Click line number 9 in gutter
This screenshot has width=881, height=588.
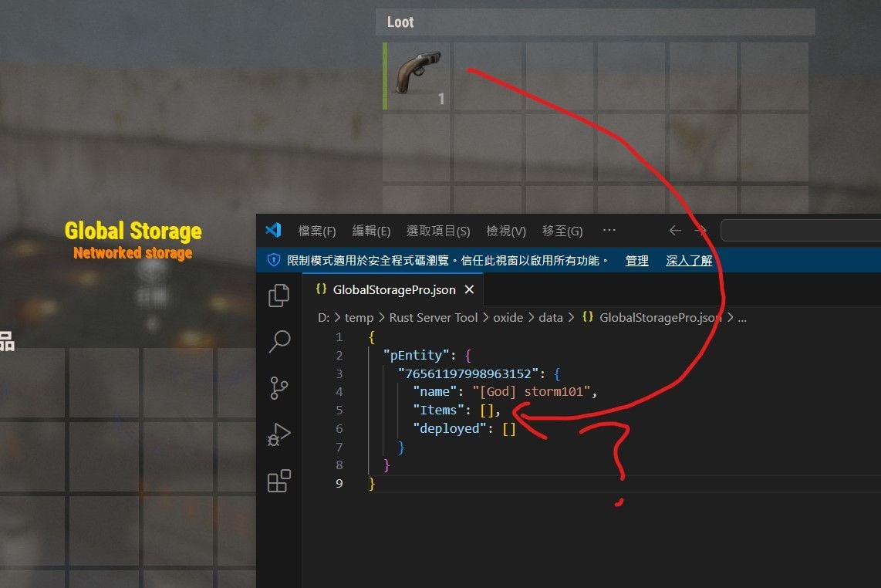[339, 484]
